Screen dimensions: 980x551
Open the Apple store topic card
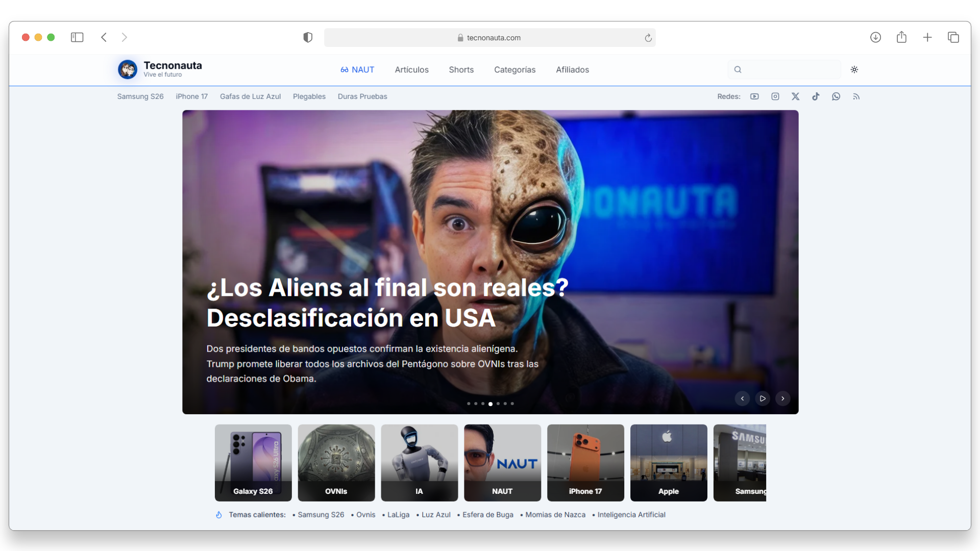[669, 463]
